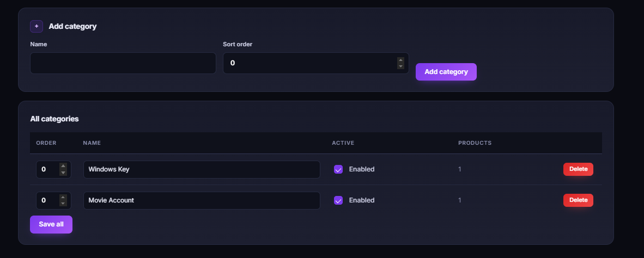The width and height of the screenshot is (644, 258).
Task: Click the Enabled label in Movie Account row
Action: [361, 200]
